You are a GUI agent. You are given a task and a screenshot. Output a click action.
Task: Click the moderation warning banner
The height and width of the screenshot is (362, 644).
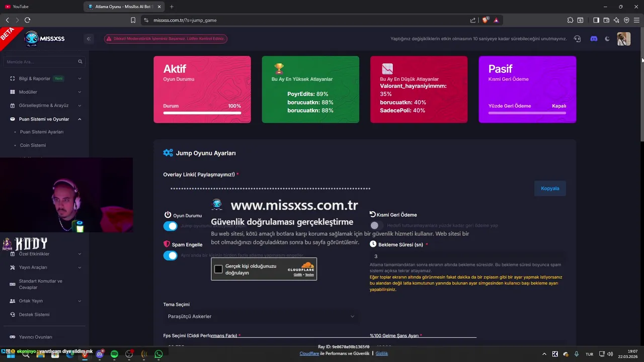pyautogui.click(x=166, y=39)
